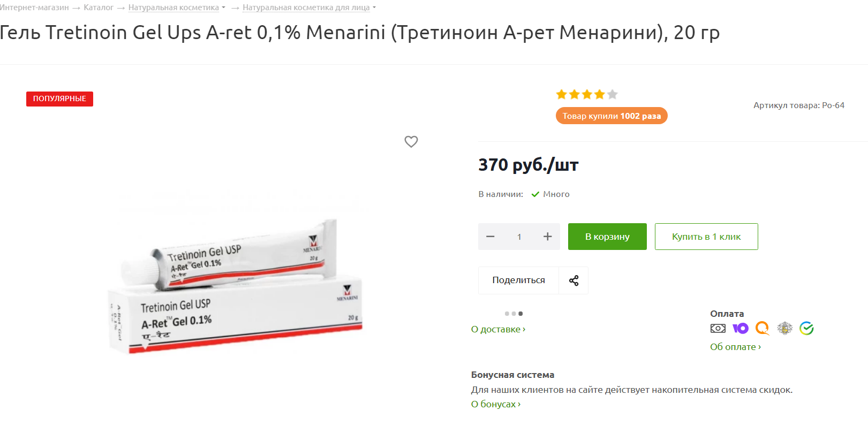The height and width of the screenshot is (433, 868).
Task: Select the Sberbank payment icon
Action: (x=806, y=328)
